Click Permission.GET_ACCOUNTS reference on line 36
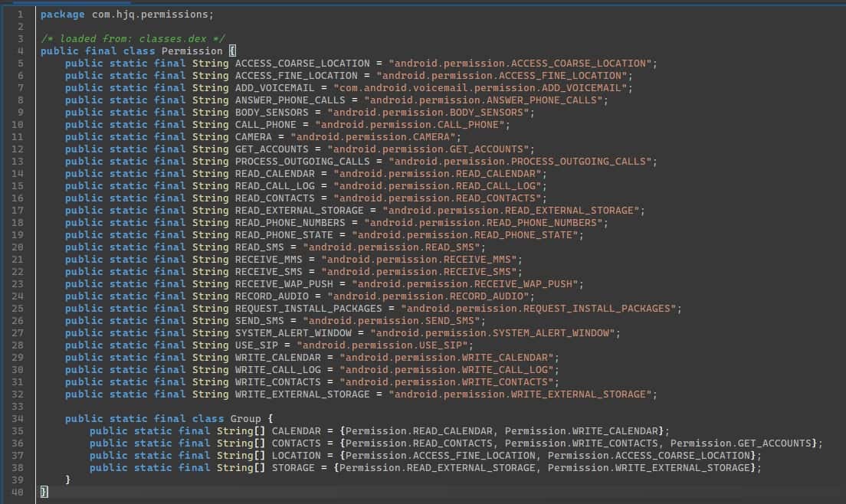The height and width of the screenshot is (504, 846). pos(741,443)
